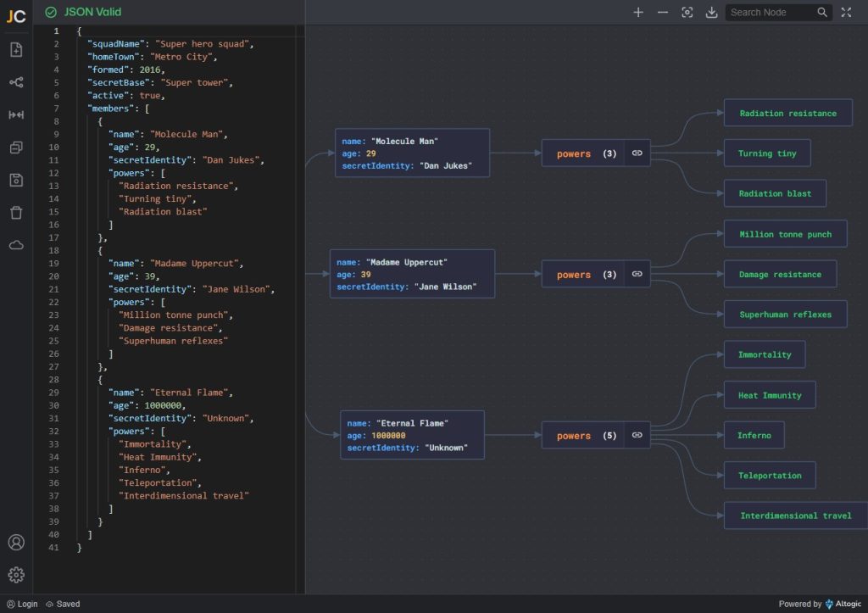Zoom in with the plus icon
This screenshot has width=868, height=613.
click(x=638, y=12)
